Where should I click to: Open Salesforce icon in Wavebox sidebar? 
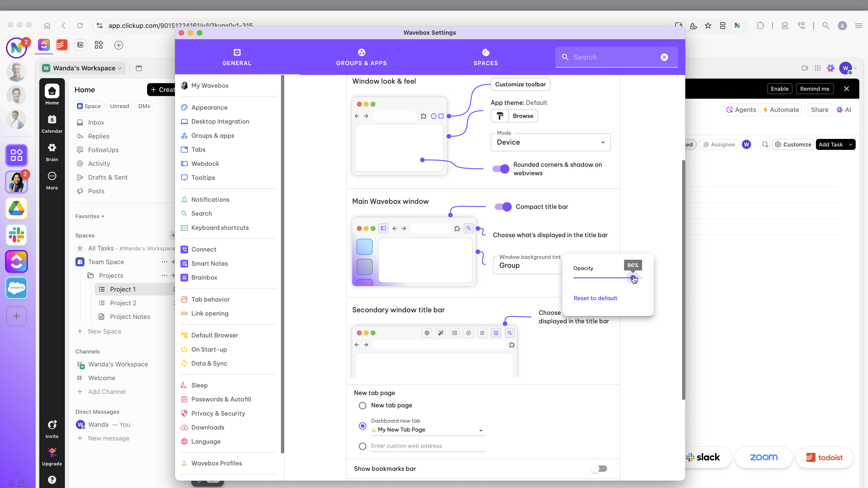pyautogui.click(x=16, y=288)
